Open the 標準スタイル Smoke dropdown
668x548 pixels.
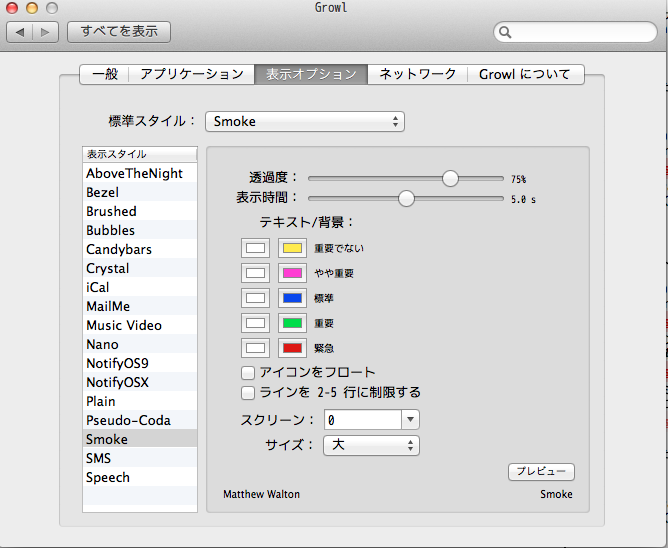point(305,121)
